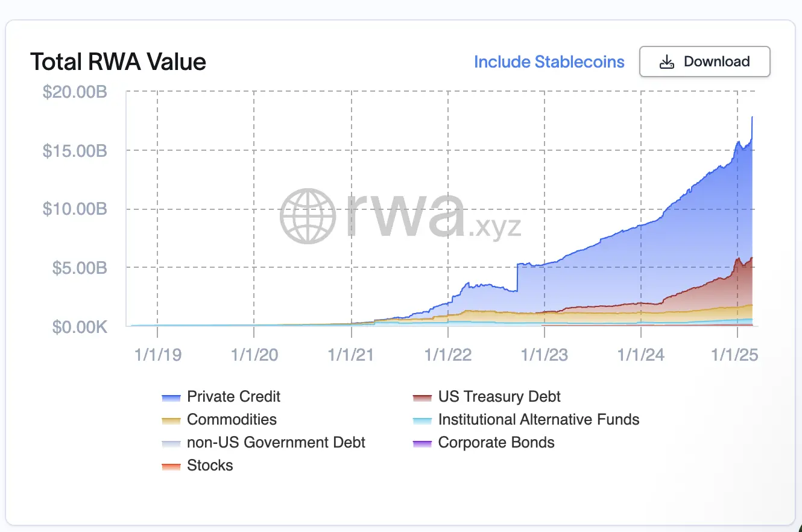Click the Include Stablecoins link

point(549,62)
